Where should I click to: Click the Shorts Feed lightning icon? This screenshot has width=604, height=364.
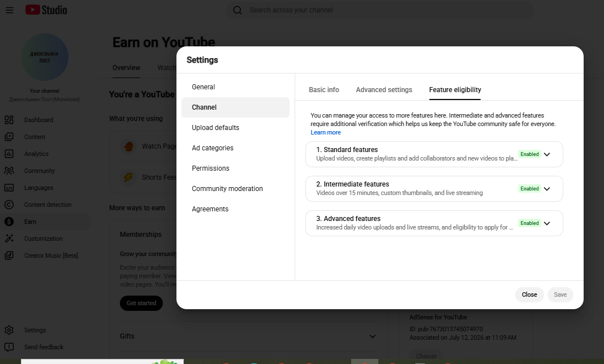point(128,177)
